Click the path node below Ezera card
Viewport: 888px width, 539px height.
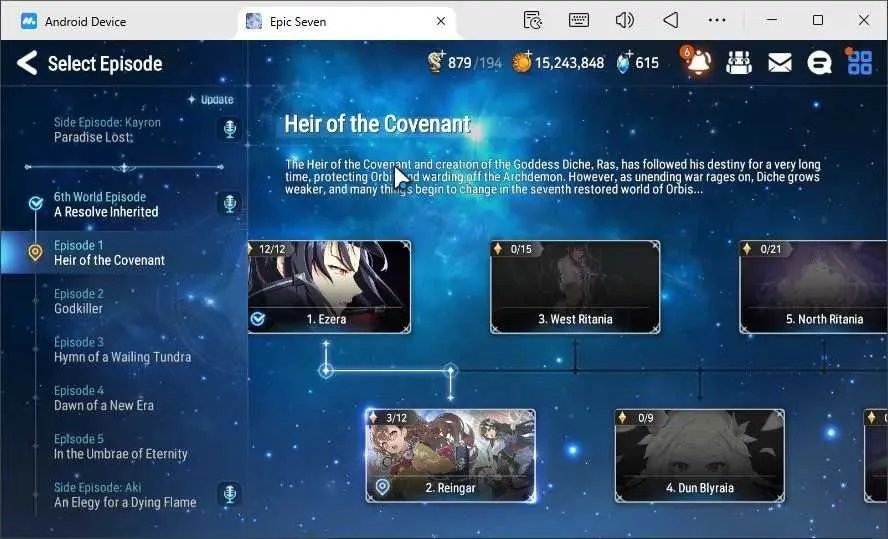(326, 371)
